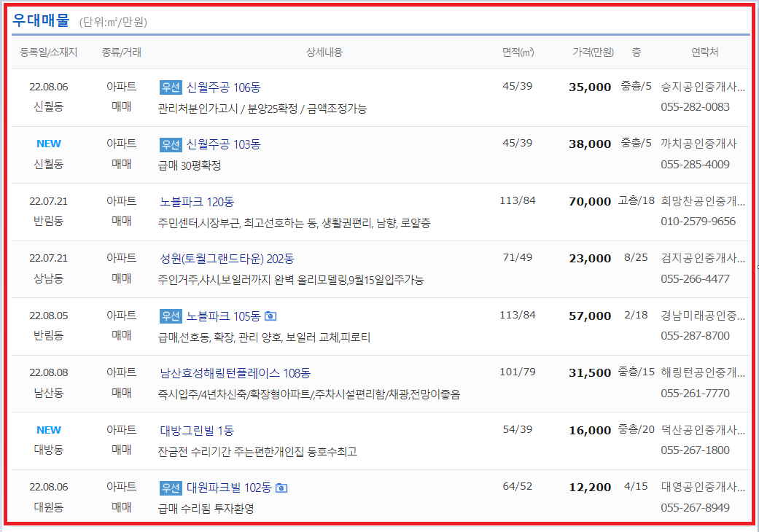759x532 pixels.
Task: Click the 승지공인중개사... agency name
Action: tap(703, 87)
